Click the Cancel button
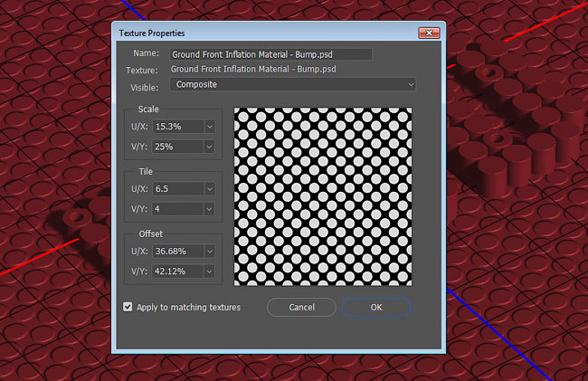This screenshot has width=588, height=381. tap(301, 307)
